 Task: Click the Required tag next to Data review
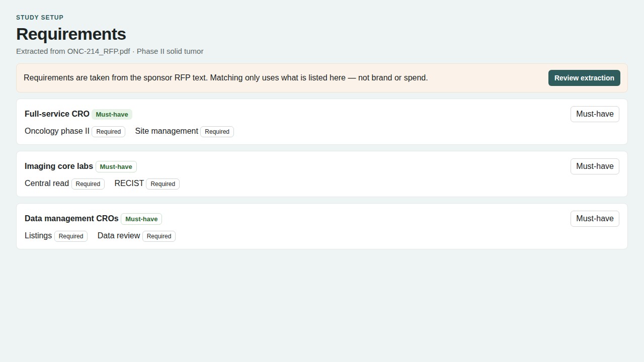pos(159,236)
